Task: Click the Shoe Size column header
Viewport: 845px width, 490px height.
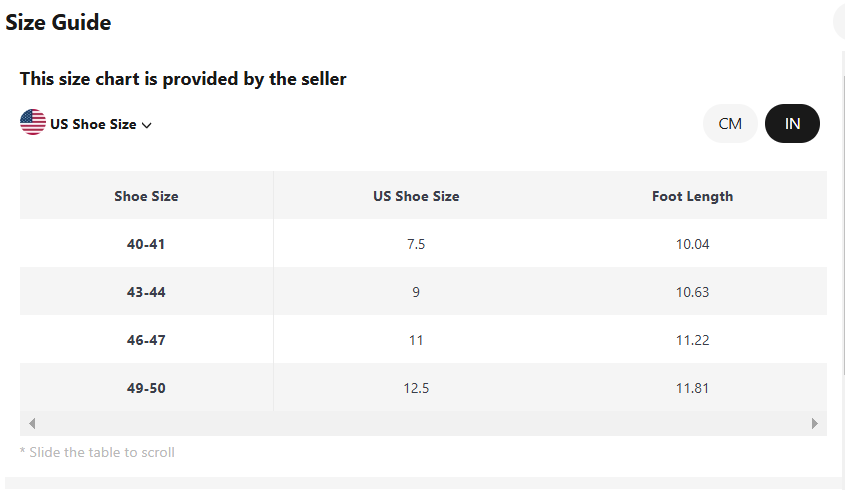Action: [x=146, y=196]
